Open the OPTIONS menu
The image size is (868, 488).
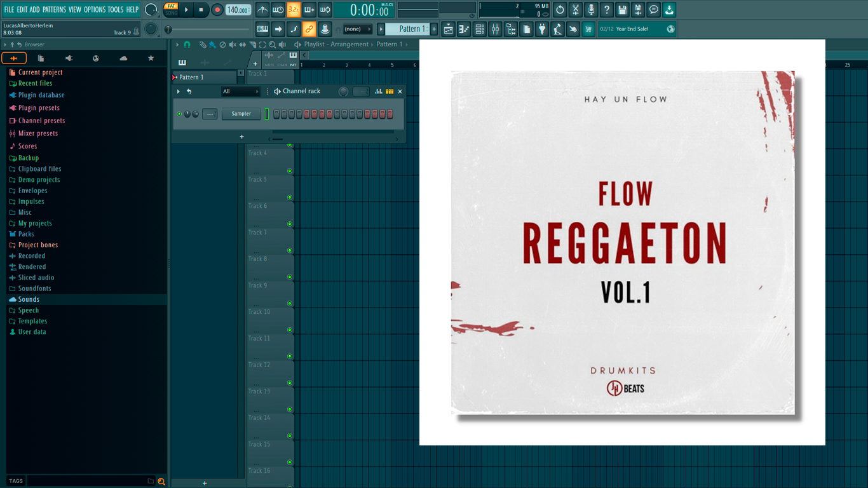coord(95,10)
